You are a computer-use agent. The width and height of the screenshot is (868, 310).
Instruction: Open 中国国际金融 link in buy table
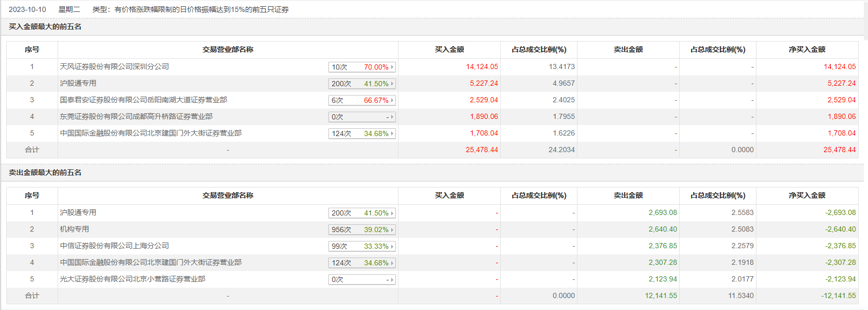point(150,133)
